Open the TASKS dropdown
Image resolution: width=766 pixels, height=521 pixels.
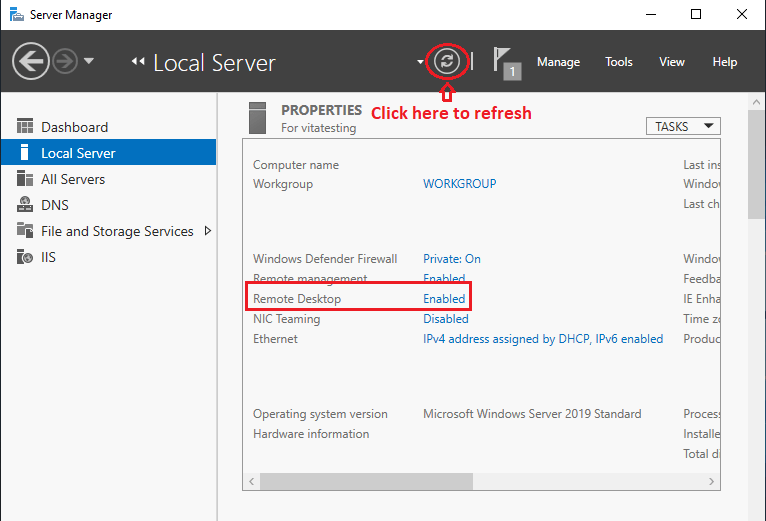pos(683,126)
